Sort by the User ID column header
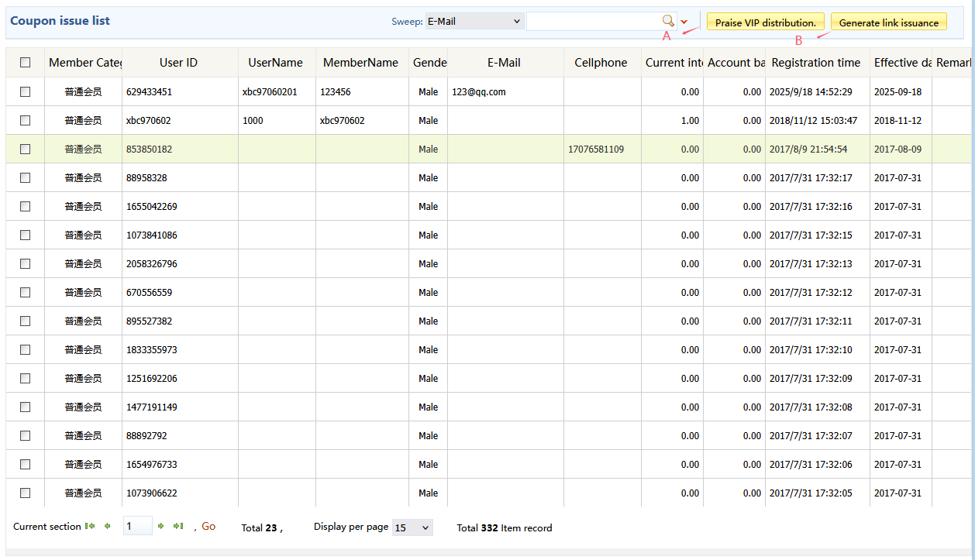This screenshot has width=975, height=560. pyautogui.click(x=178, y=63)
